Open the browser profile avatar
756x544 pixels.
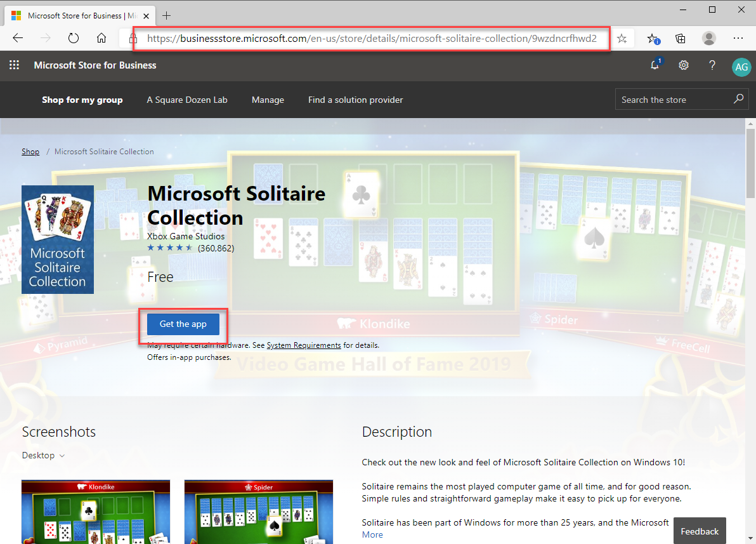tap(709, 39)
